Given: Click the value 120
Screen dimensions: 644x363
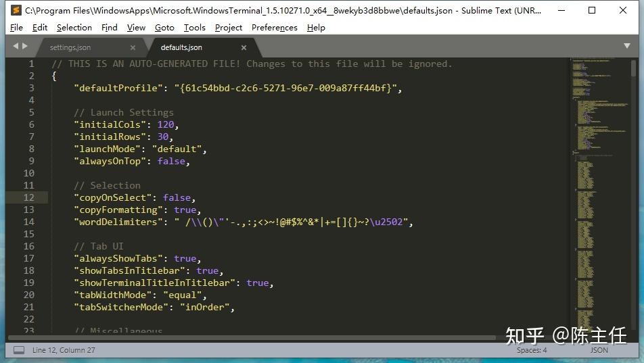Looking at the screenshot, I should 166,124.
